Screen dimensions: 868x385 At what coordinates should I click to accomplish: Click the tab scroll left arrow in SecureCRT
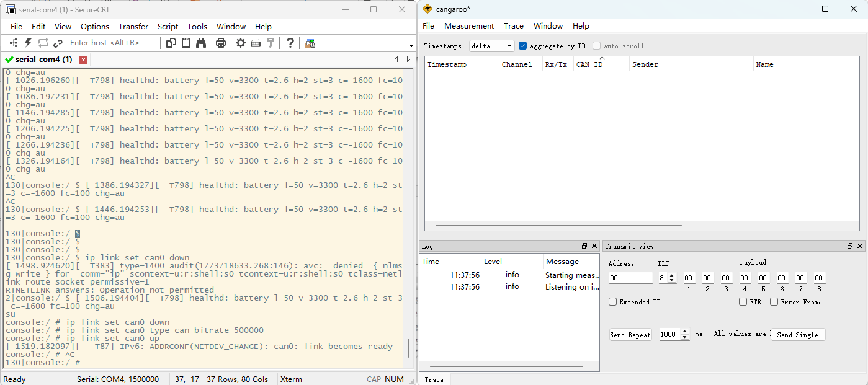(396, 60)
